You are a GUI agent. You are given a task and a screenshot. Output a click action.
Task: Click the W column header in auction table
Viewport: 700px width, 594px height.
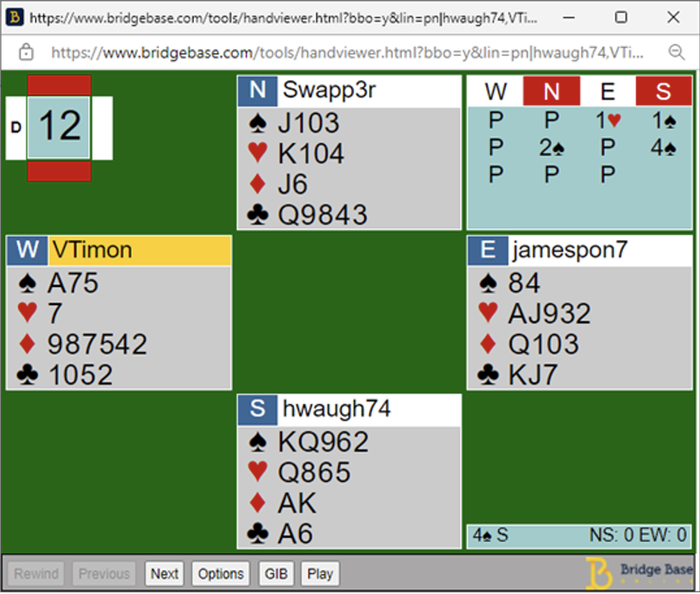(495, 92)
